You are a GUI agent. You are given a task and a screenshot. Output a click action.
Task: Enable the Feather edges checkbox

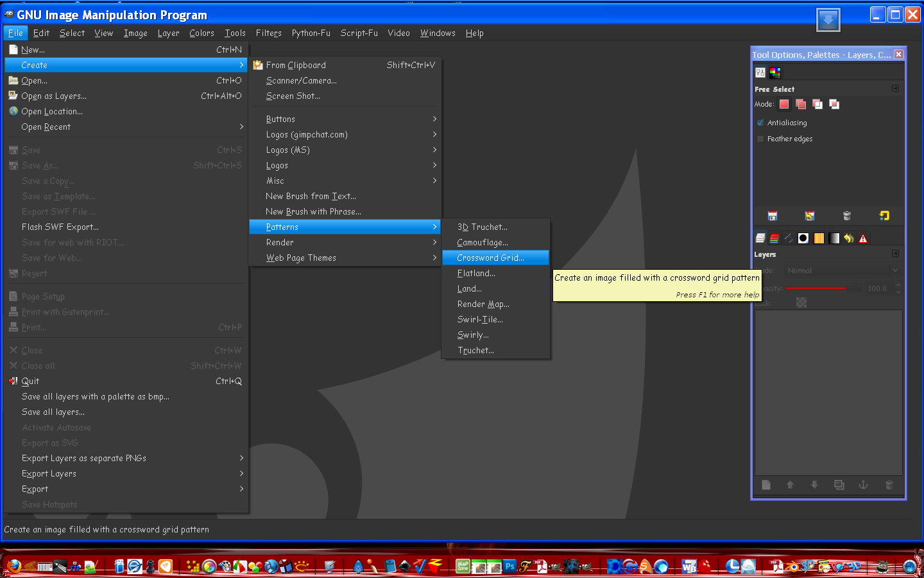coord(760,139)
